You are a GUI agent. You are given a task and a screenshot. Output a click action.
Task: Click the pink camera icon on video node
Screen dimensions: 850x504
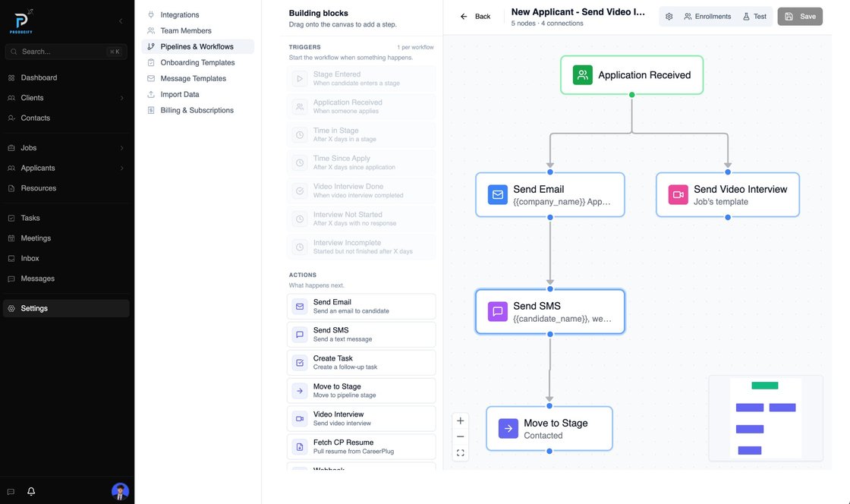pos(678,194)
